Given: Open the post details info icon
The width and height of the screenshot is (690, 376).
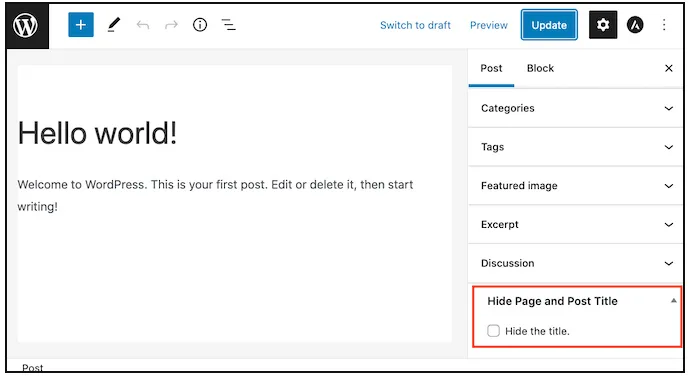Looking at the screenshot, I should (x=200, y=25).
